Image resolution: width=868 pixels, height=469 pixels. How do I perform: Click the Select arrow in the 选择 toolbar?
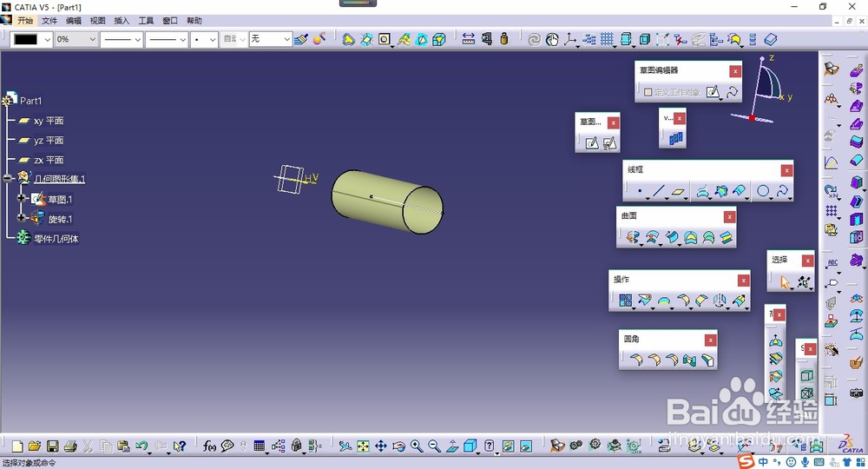click(x=785, y=282)
